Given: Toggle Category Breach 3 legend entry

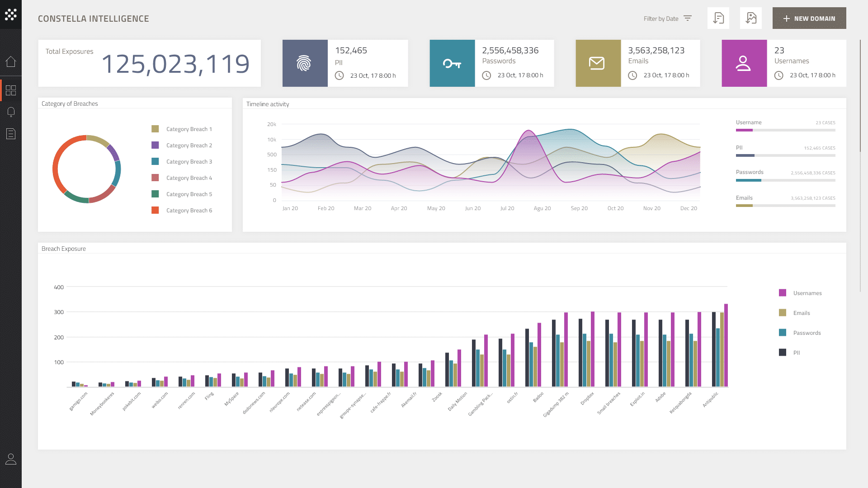Looking at the screenshot, I should point(189,162).
